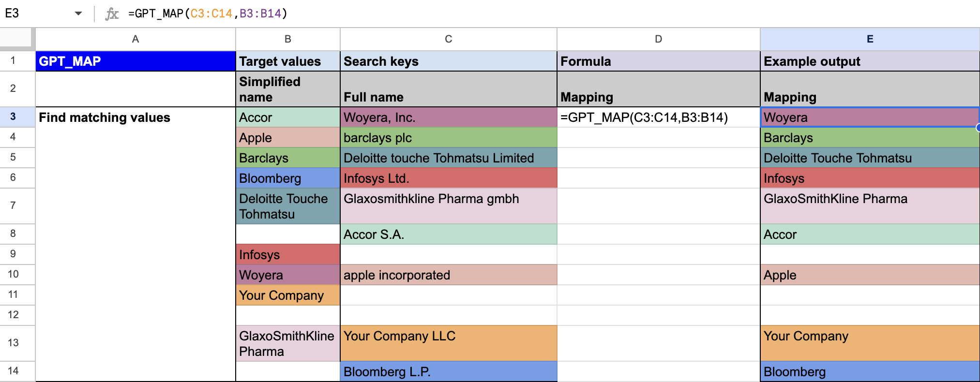Image resolution: width=980 pixels, height=382 pixels.
Task: Click 'GlaxoSmithKline Pharma' cell in column B
Action: click(288, 344)
